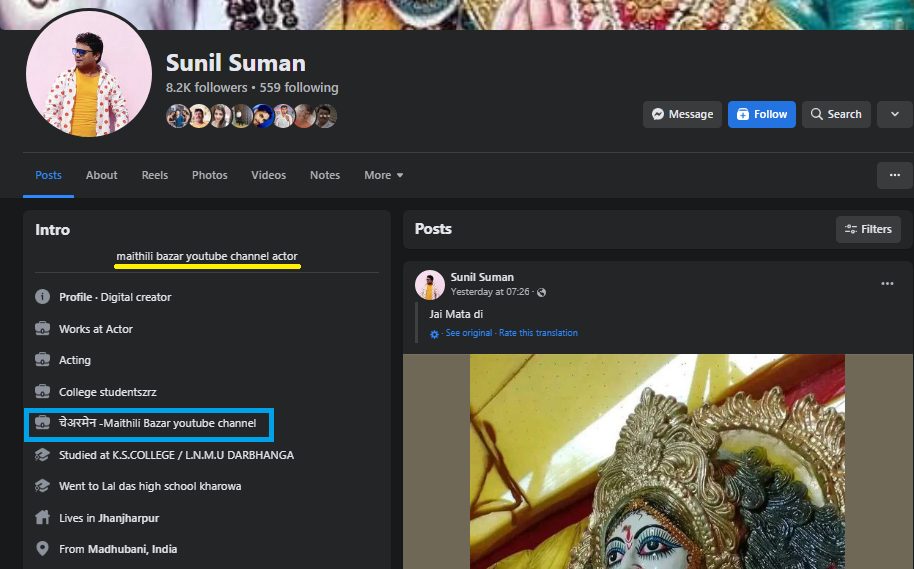The width and height of the screenshot is (914, 569).
Task: Open the three-dot menu on the tab bar
Action: click(x=895, y=175)
